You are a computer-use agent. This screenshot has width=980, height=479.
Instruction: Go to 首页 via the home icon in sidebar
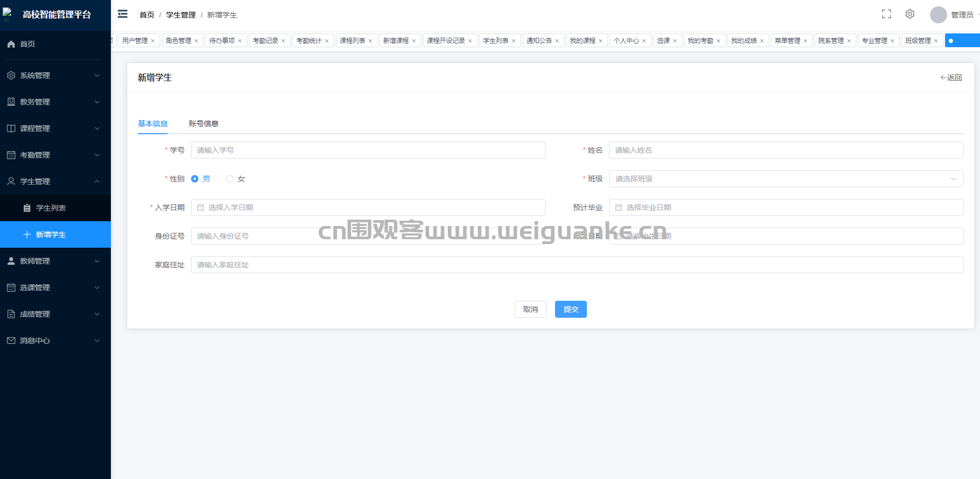pos(11,44)
